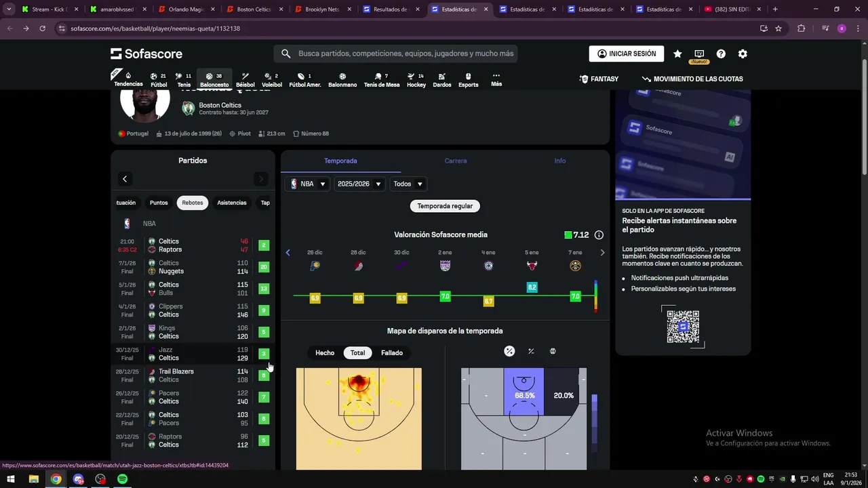Show later ratings with right arrow
Viewport: 868px width, 488px height.
(602, 253)
